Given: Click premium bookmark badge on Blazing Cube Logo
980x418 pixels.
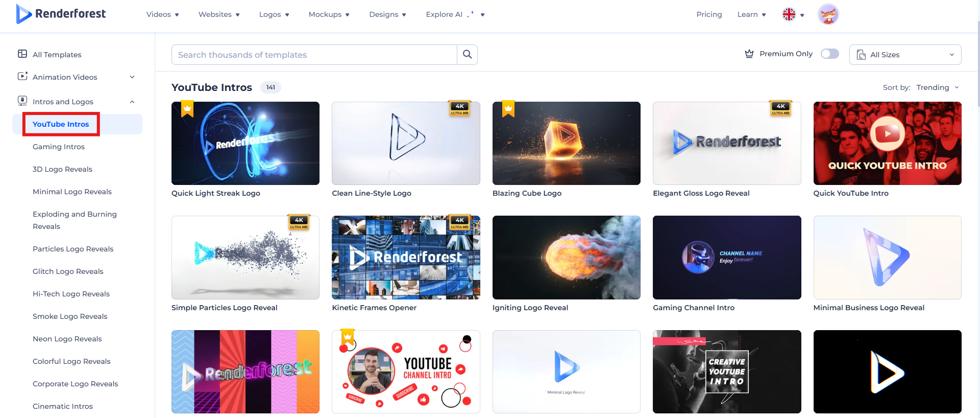Looking at the screenshot, I should click(508, 108).
